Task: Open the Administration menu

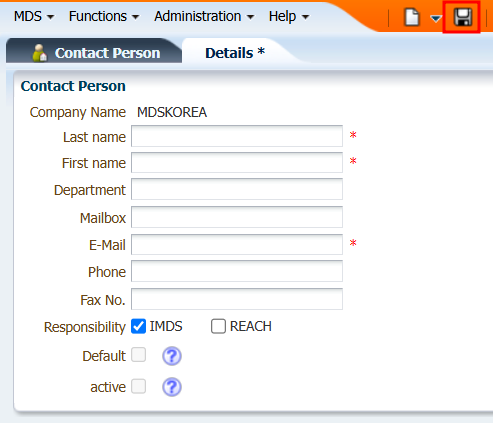Action: pos(204,16)
